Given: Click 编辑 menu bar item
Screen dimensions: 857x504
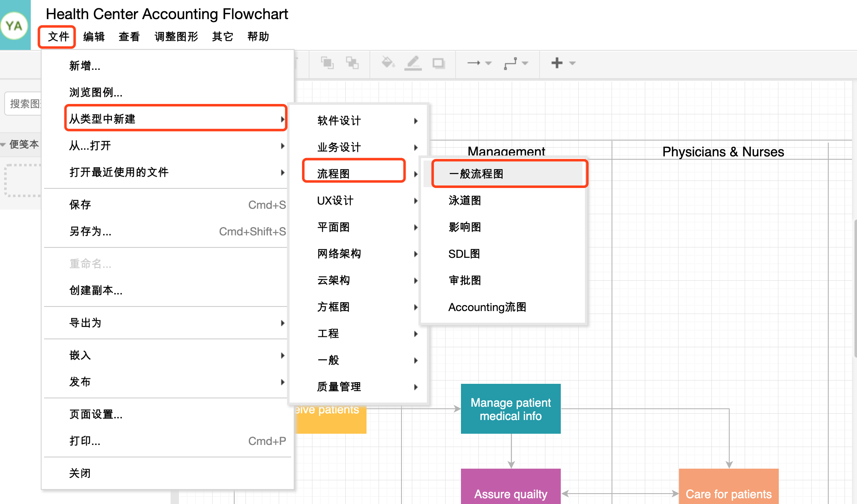Looking at the screenshot, I should (92, 36).
